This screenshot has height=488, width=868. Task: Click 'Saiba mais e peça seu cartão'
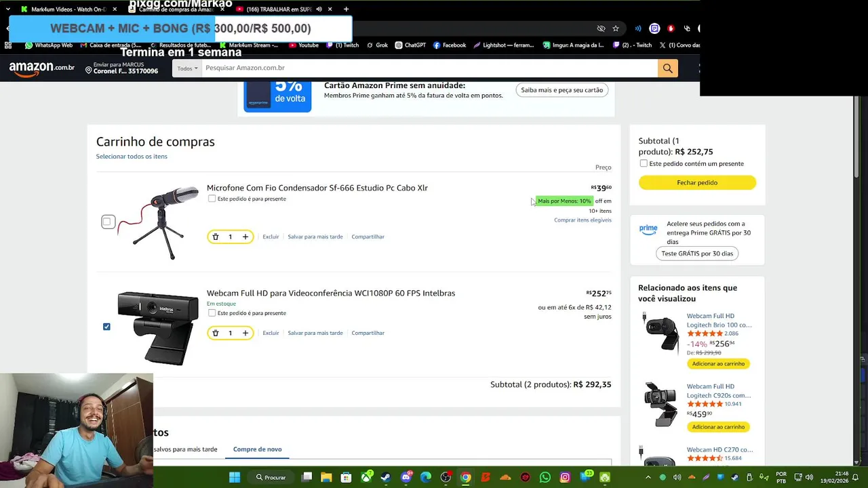561,90
